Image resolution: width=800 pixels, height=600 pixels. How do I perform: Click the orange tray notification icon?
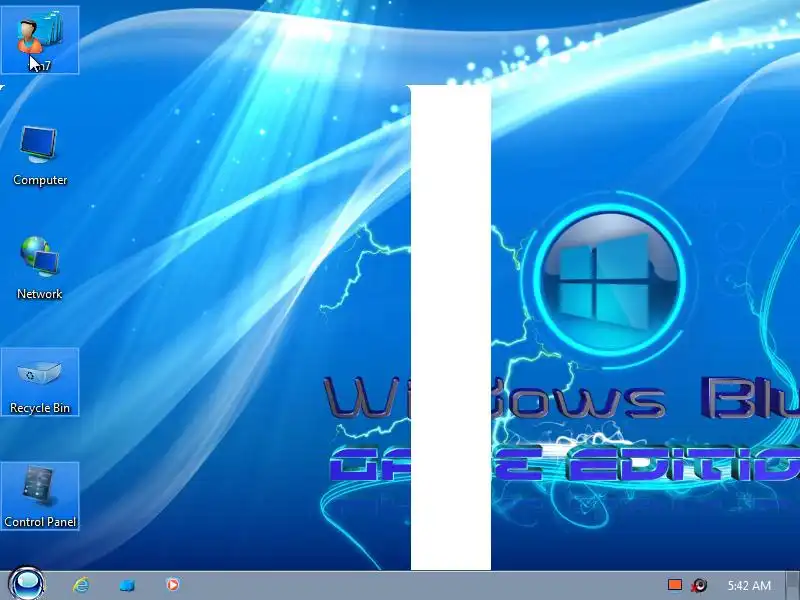point(675,585)
